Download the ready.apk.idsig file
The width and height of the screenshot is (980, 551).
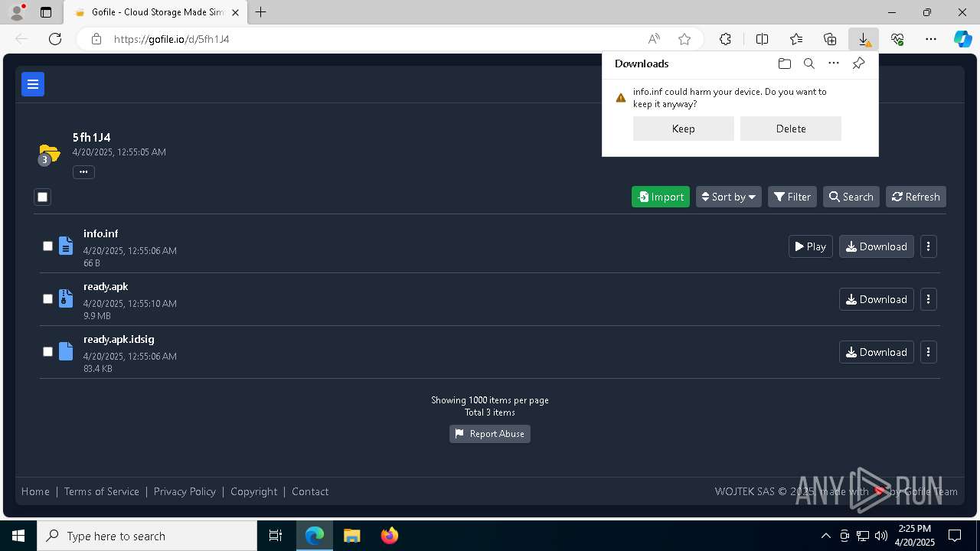tap(877, 352)
